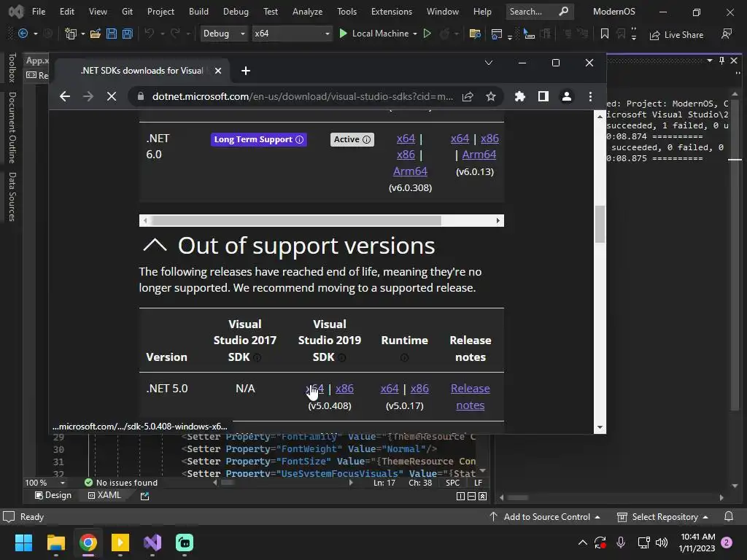747x560 pixels.
Task: Open Select Repository dropdown
Action: [x=662, y=517]
